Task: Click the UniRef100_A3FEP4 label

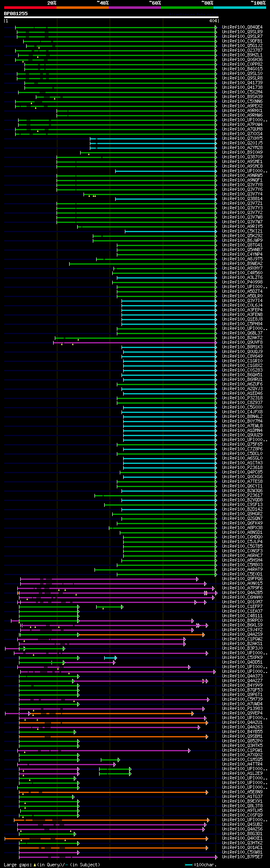Action: 242,310
